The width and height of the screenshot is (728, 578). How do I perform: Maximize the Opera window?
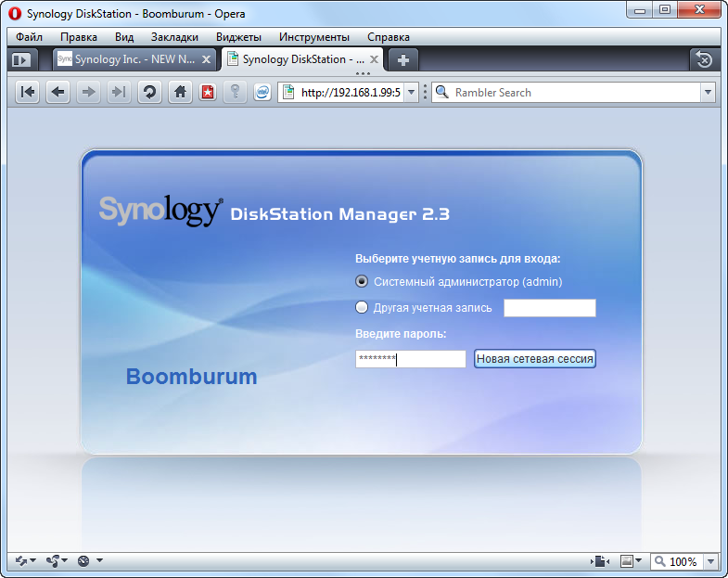pyautogui.click(x=665, y=10)
